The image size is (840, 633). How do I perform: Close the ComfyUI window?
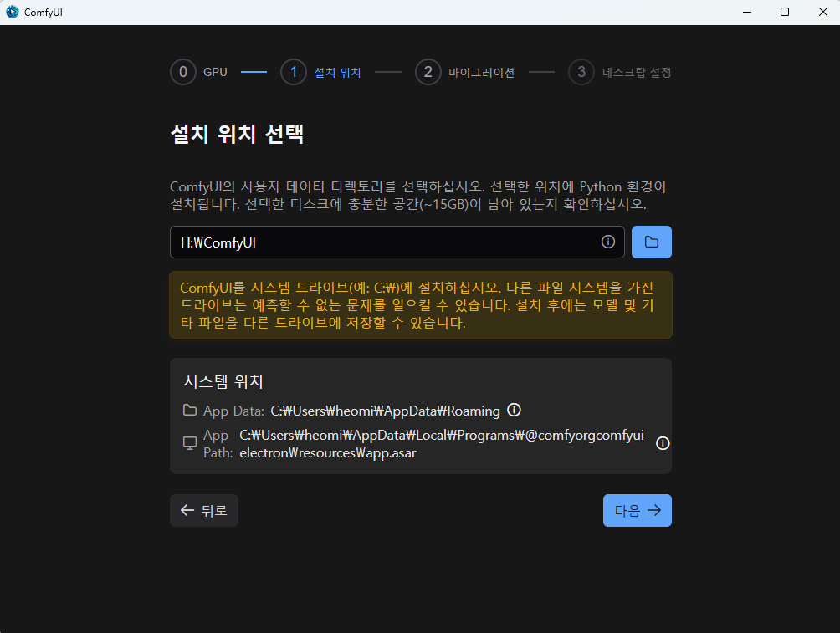pyautogui.click(x=823, y=12)
